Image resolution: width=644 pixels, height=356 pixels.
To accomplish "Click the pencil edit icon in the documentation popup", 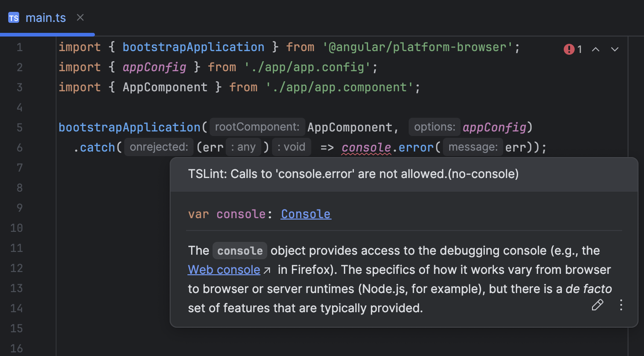I will (597, 304).
